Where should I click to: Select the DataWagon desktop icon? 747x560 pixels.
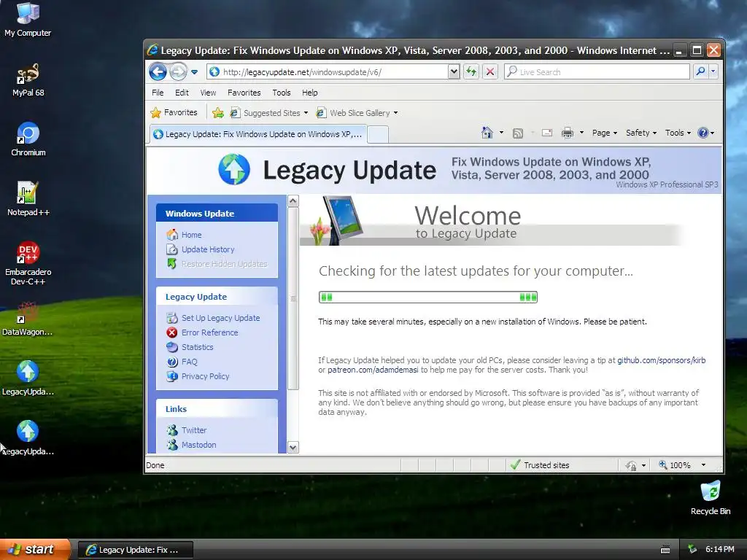[x=28, y=319]
